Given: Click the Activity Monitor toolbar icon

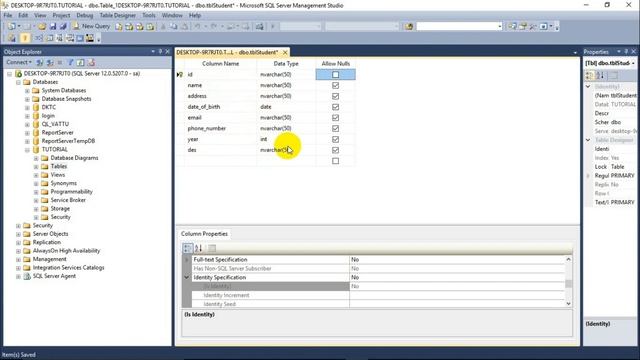Looking at the screenshot, I should pyautogui.click(x=259, y=27).
